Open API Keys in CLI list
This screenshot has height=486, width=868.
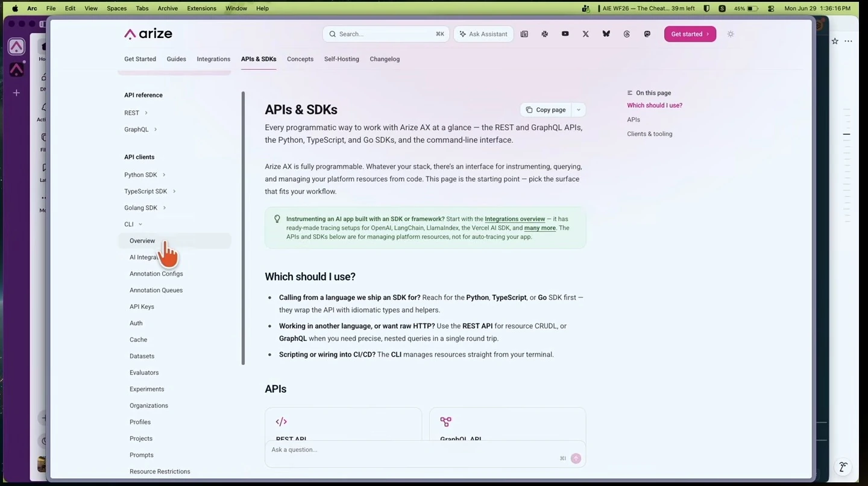pyautogui.click(x=142, y=307)
